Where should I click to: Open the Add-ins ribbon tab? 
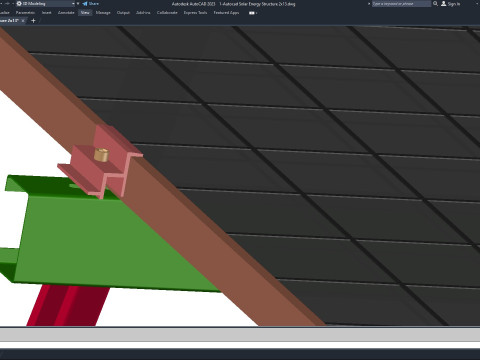[x=143, y=13]
